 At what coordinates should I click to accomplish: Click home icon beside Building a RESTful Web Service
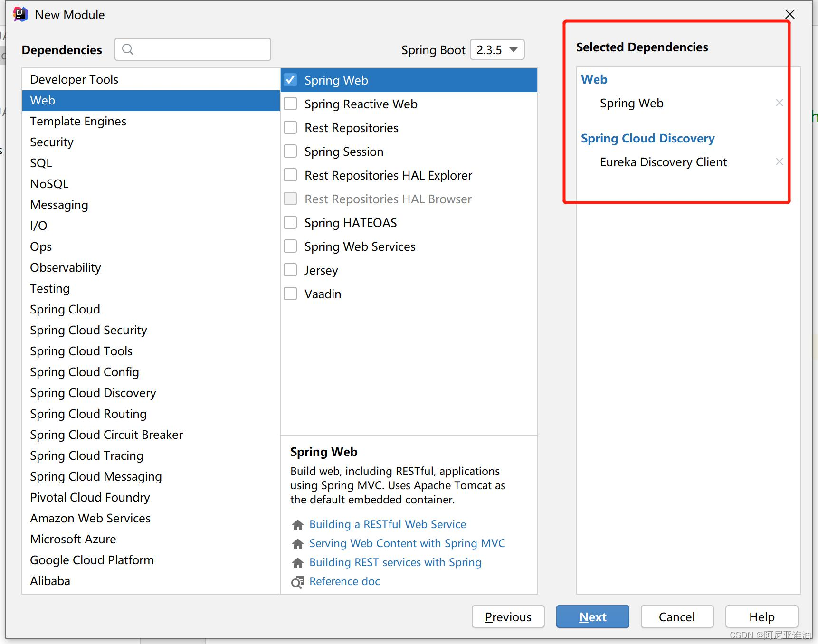pyautogui.click(x=298, y=525)
